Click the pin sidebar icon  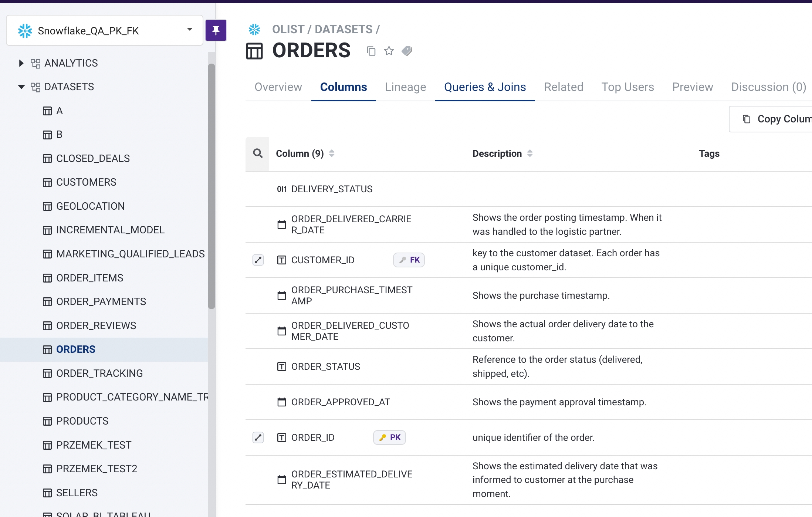click(216, 30)
